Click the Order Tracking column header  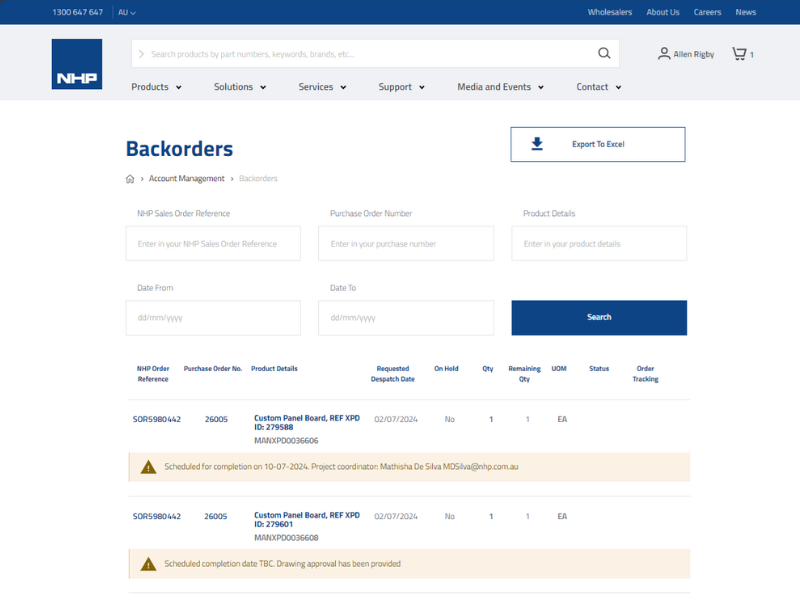click(x=645, y=374)
